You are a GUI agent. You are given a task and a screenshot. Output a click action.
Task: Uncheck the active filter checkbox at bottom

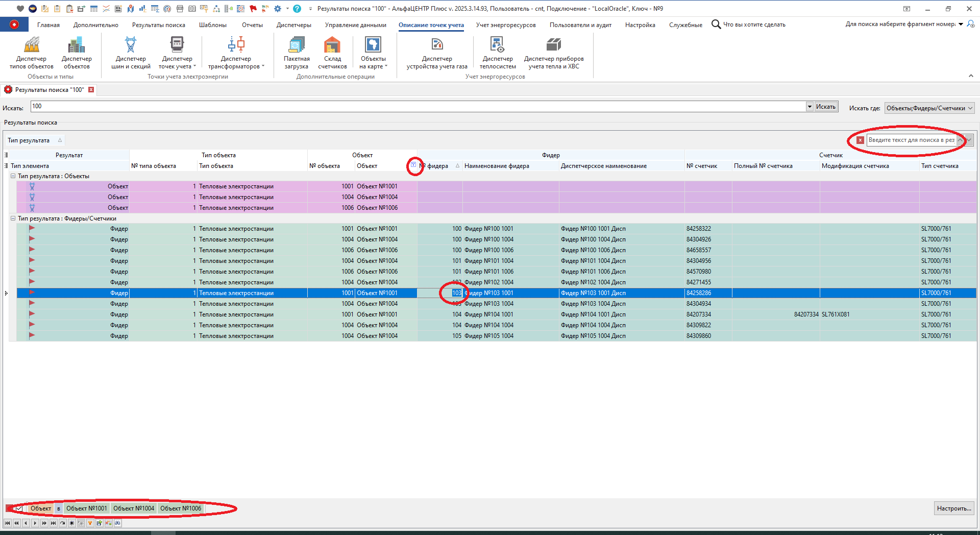[x=19, y=508]
